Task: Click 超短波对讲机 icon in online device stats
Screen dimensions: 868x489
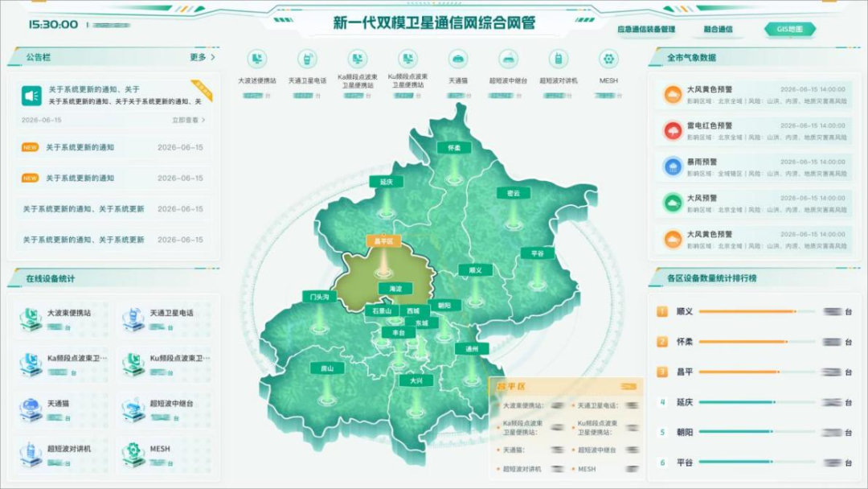Action: point(30,454)
